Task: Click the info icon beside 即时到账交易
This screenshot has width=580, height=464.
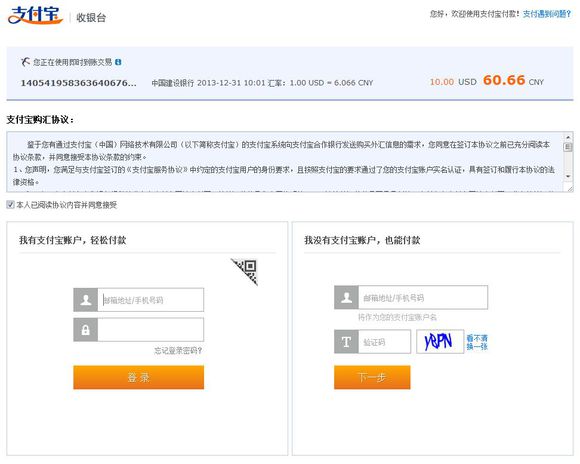Action: [x=118, y=62]
